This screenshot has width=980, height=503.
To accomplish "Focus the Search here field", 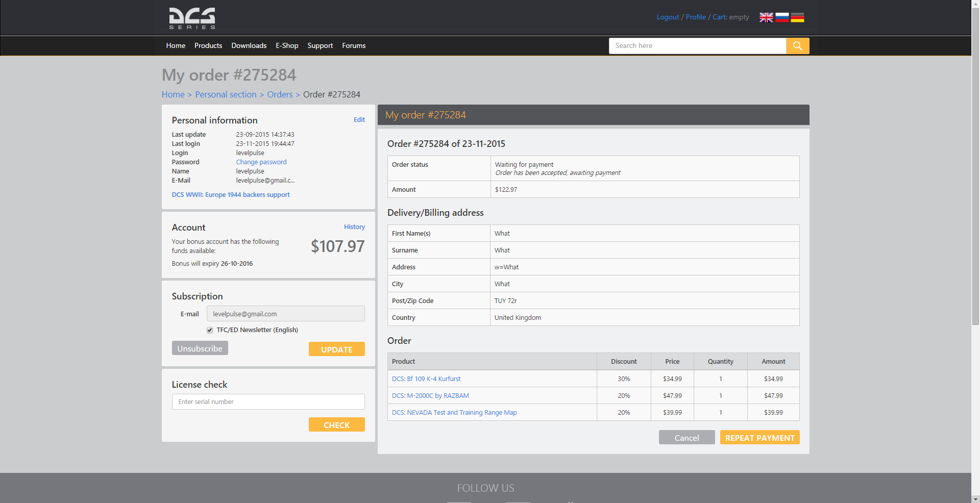I will [697, 46].
